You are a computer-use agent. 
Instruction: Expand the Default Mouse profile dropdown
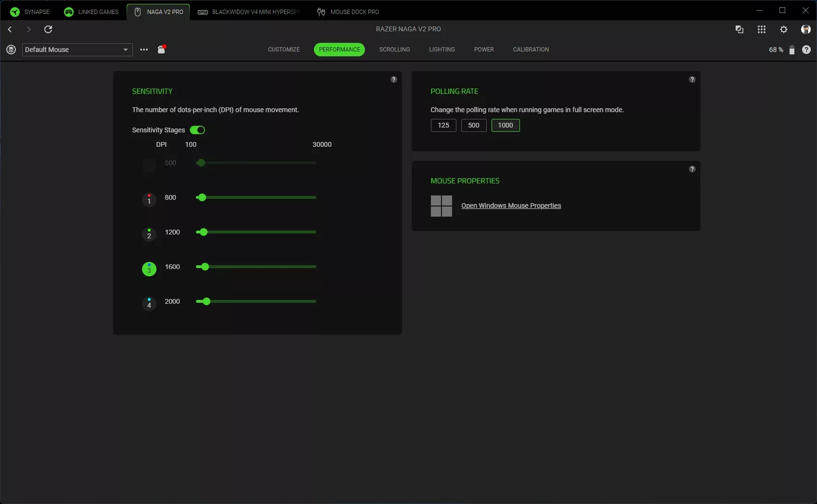(78, 50)
